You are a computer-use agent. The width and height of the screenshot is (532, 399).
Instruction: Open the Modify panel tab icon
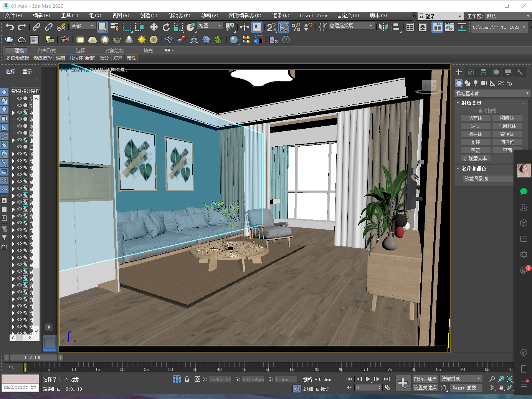pos(471,72)
